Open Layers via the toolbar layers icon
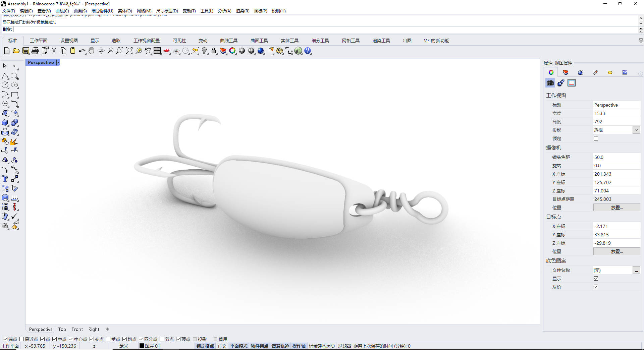 (223, 51)
